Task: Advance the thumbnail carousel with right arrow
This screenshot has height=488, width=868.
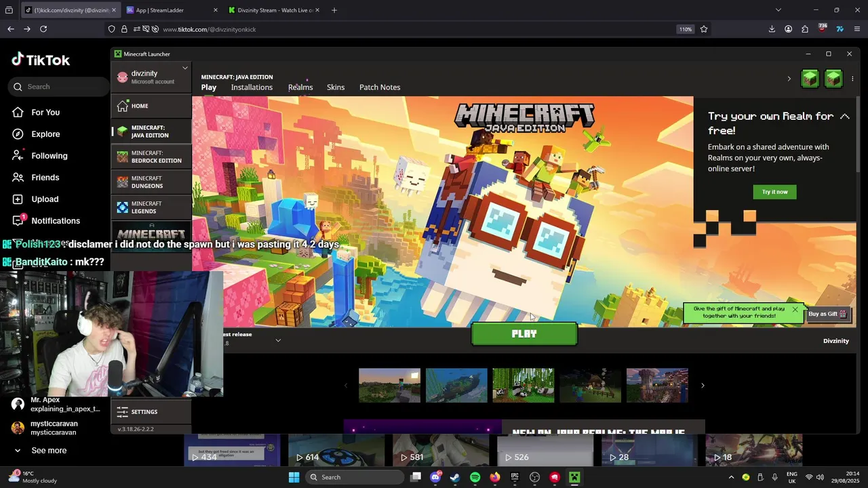Action: coord(703,386)
